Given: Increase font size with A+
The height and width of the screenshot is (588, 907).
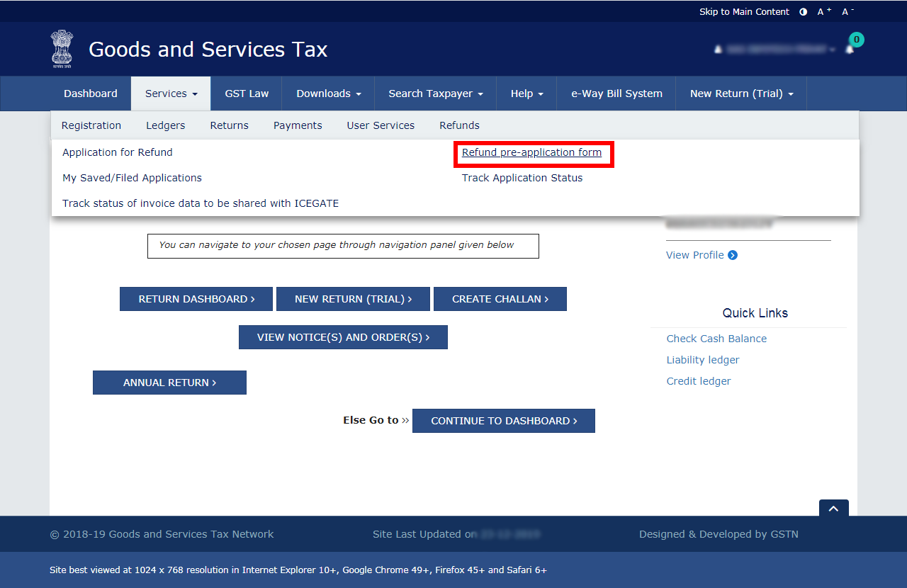Looking at the screenshot, I should pos(824,12).
